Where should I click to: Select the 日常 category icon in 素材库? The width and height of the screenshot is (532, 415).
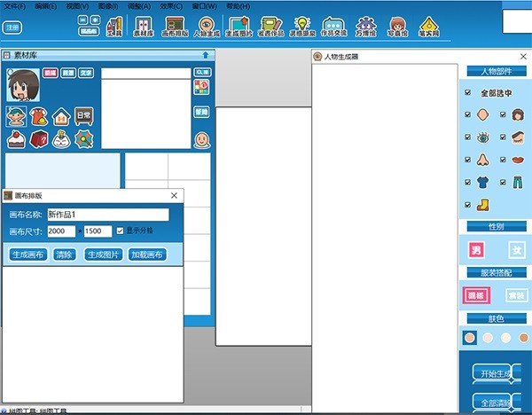(x=84, y=116)
